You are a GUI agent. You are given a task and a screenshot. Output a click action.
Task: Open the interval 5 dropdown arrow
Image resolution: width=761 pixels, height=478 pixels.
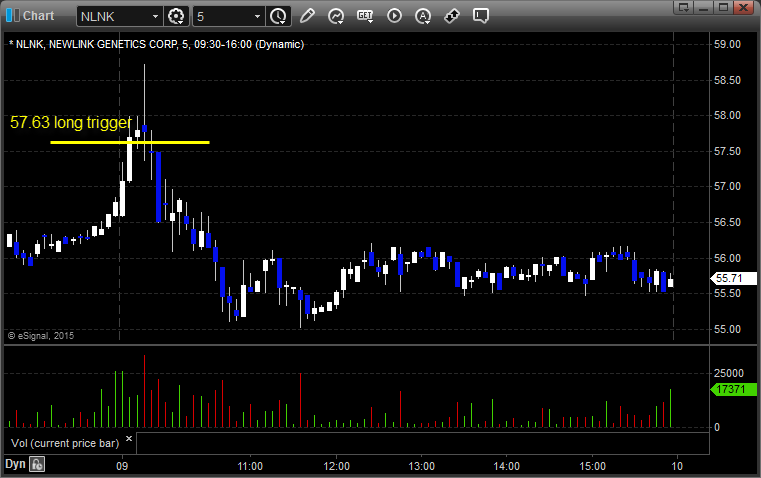258,16
